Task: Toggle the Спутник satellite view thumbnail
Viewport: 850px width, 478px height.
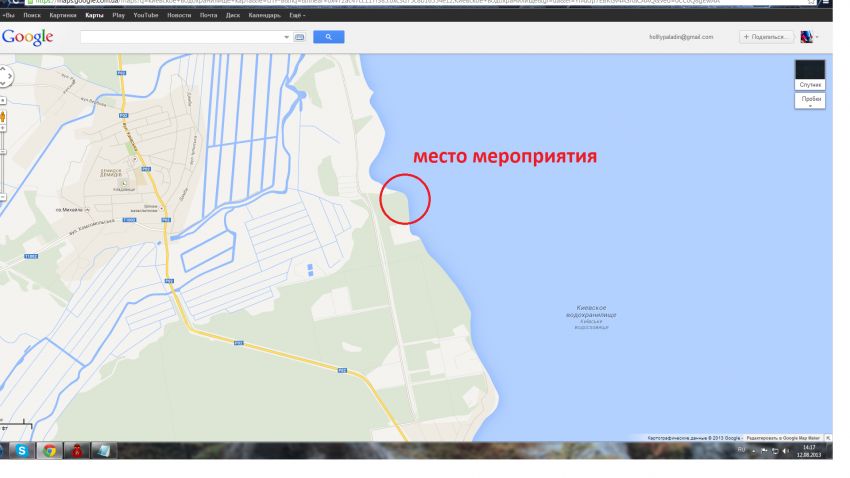Action: [x=810, y=75]
